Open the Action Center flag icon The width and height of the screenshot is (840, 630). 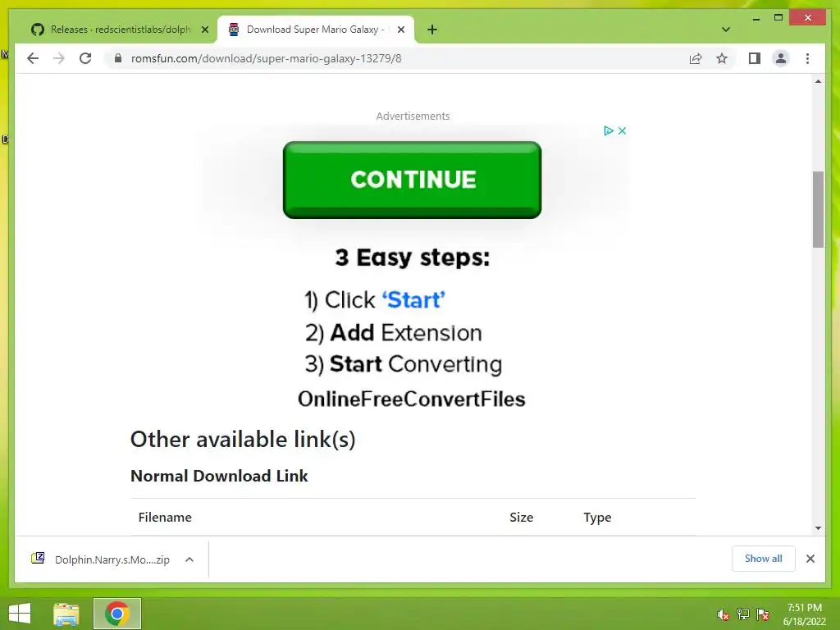763,614
